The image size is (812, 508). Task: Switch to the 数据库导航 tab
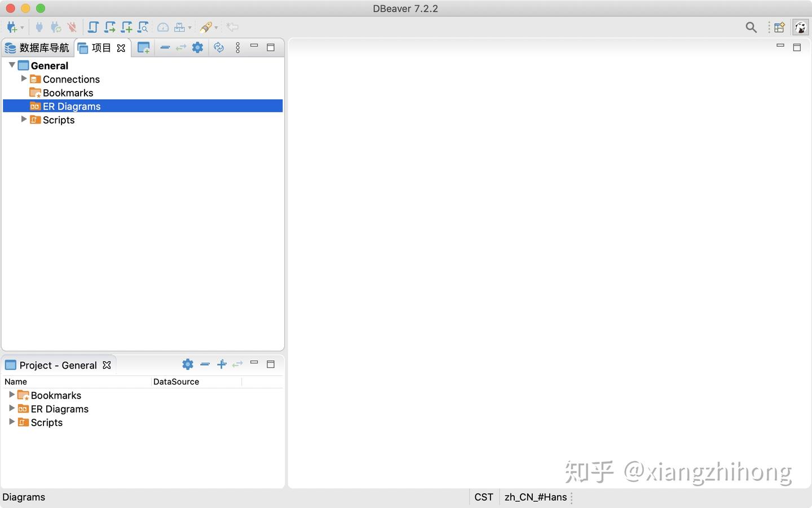click(x=37, y=48)
